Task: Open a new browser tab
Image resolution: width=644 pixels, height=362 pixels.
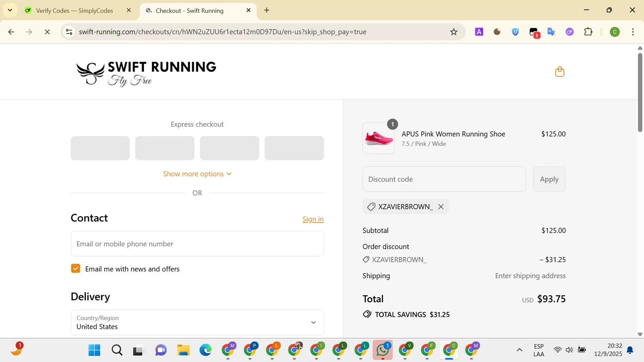Action: [267, 10]
